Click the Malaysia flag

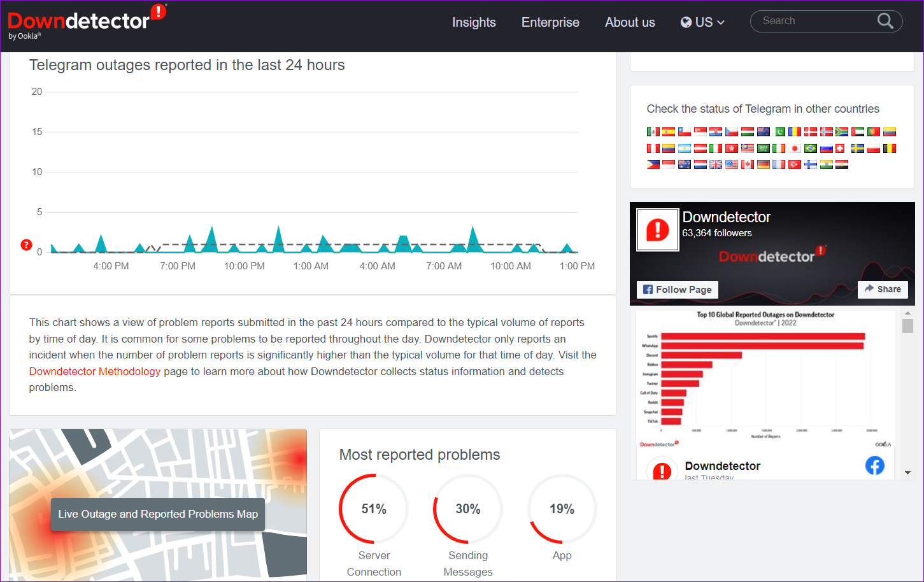point(748,148)
